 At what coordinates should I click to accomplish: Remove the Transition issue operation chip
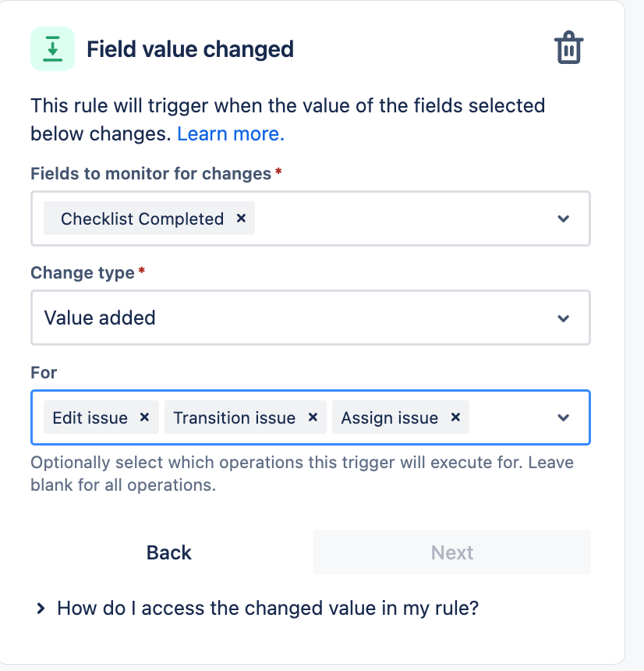[x=313, y=417]
